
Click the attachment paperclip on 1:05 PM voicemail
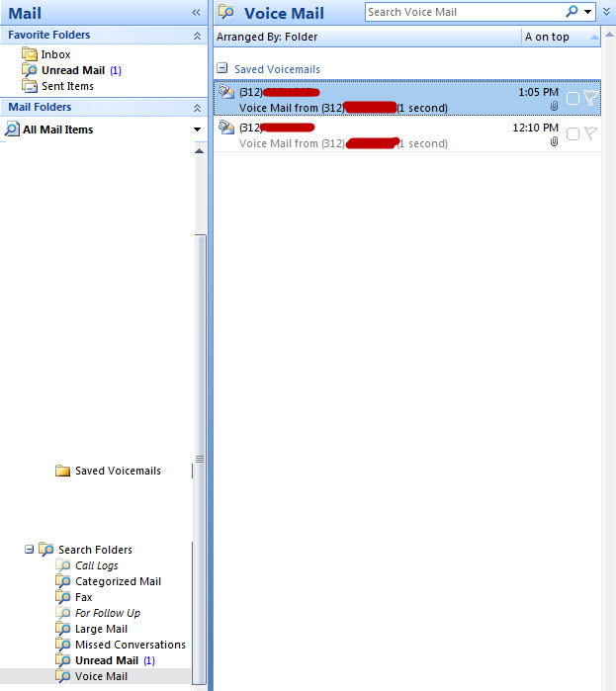click(554, 107)
